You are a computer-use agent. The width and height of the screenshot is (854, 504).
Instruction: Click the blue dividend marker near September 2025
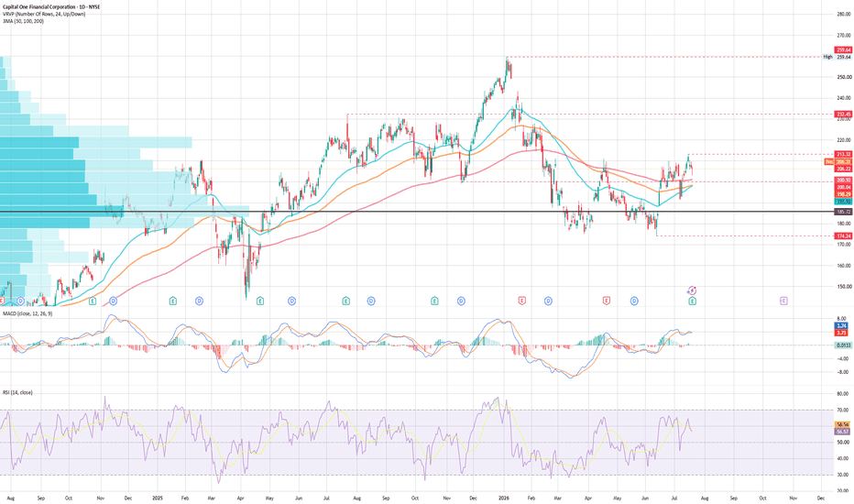371,301
